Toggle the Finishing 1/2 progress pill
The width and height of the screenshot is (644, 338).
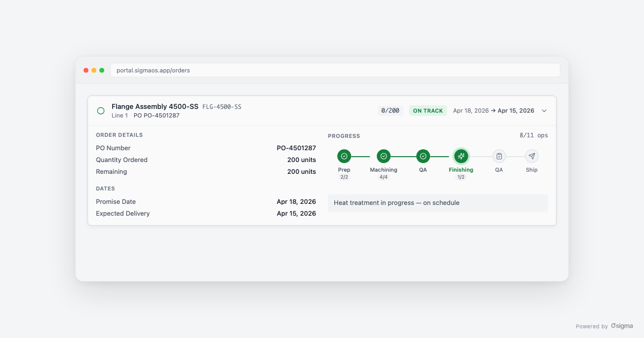click(x=461, y=176)
